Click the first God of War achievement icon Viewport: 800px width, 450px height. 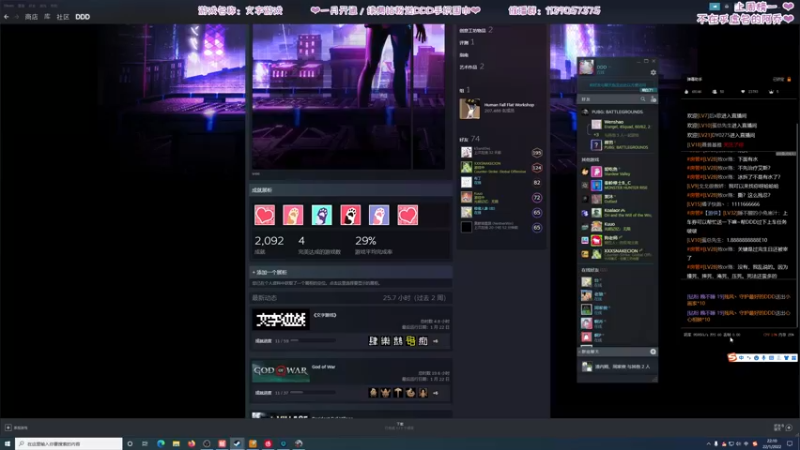373,393
